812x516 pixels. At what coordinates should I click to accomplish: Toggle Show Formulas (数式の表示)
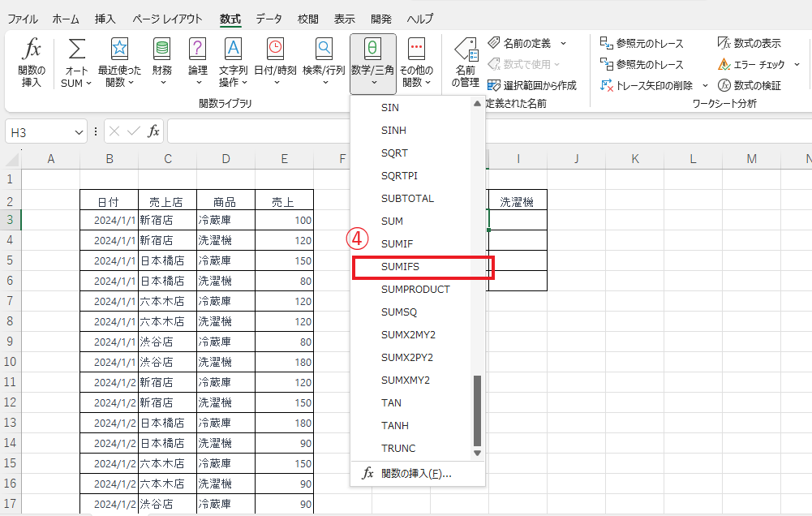click(750, 43)
